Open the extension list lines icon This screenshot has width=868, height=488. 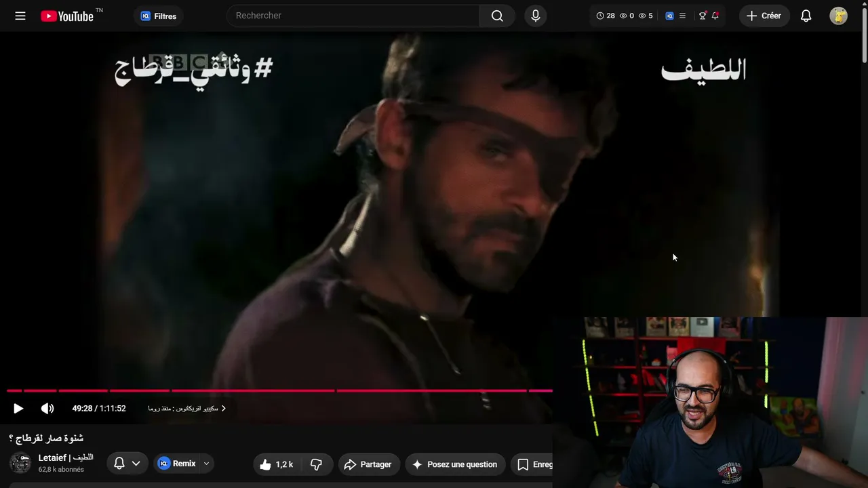[x=682, y=16]
